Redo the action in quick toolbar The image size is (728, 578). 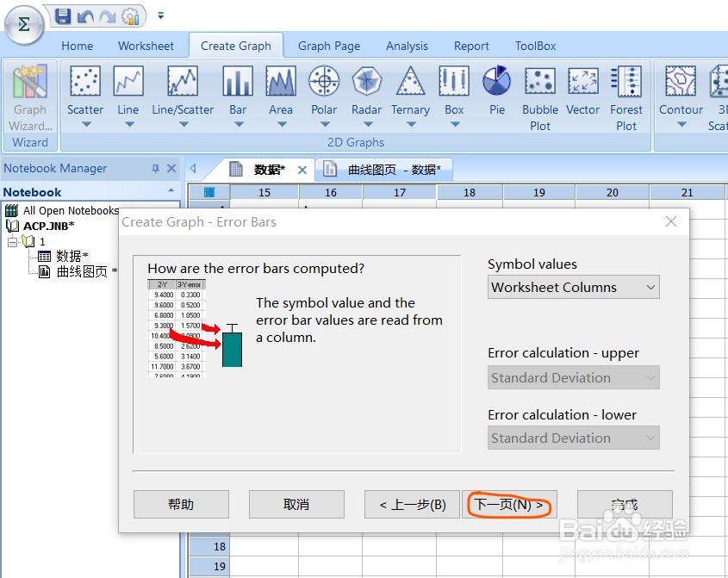(108, 17)
